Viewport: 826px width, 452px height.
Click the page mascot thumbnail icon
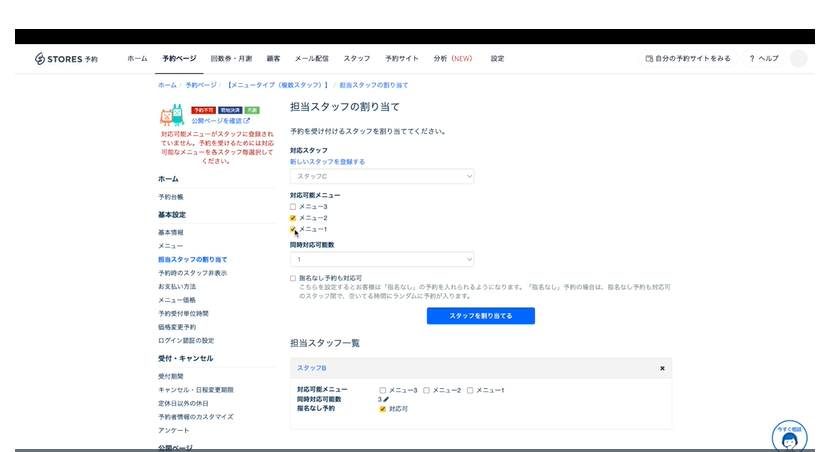coord(171,115)
